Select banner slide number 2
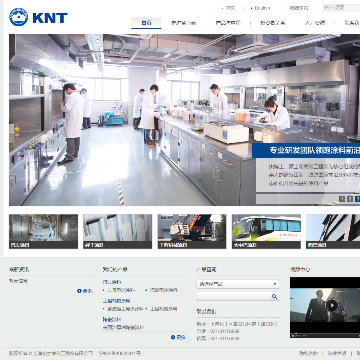 (350, 199)
